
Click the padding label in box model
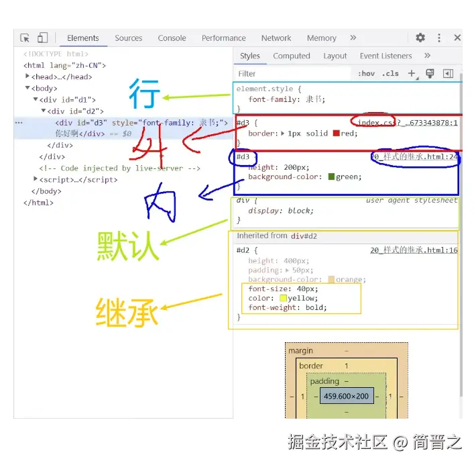point(324,381)
